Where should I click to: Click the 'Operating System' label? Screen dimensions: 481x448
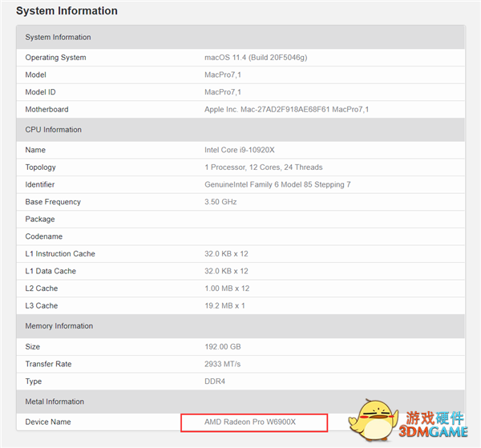pos(55,58)
